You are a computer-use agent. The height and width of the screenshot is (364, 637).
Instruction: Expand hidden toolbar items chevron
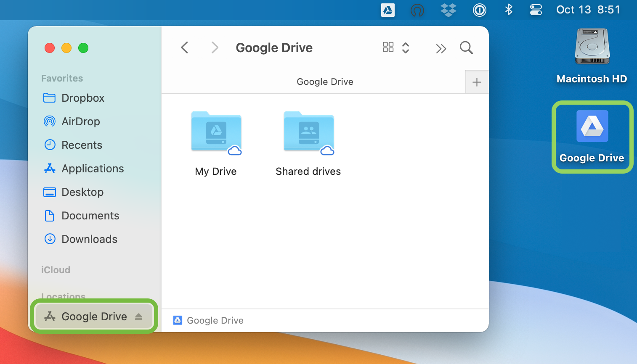tap(441, 49)
